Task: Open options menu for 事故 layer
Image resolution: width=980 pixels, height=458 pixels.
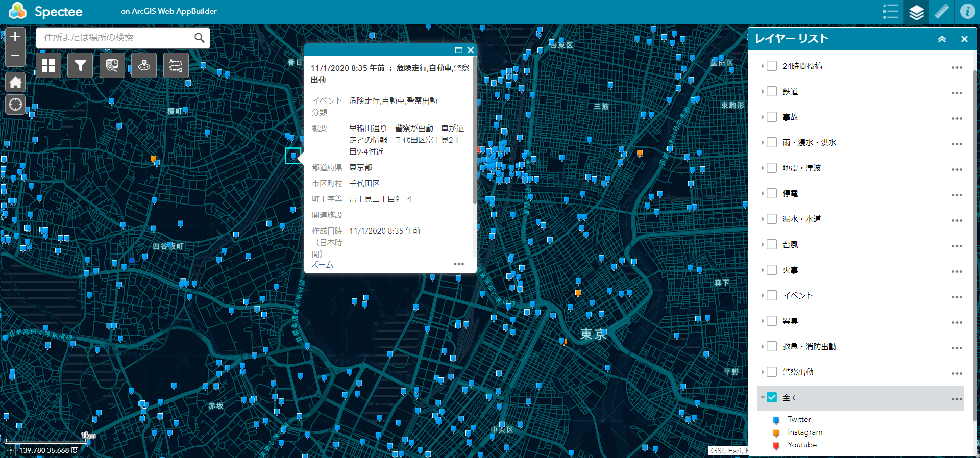Action: click(957, 119)
